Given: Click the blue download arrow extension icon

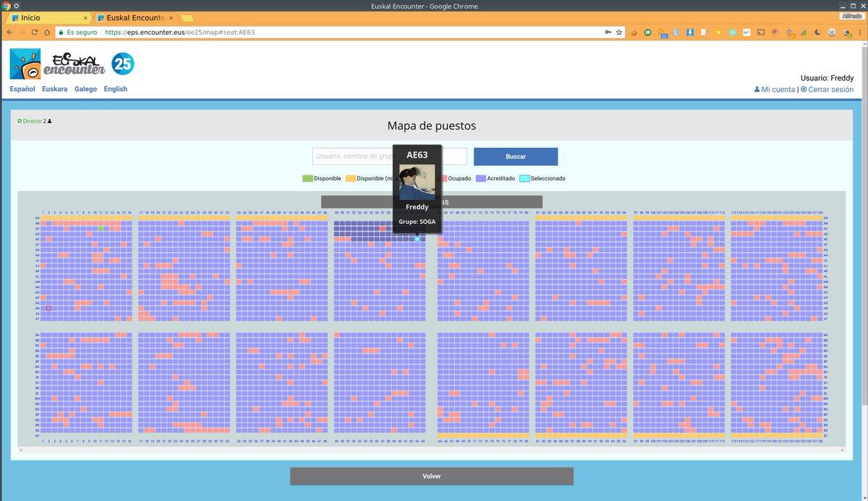Looking at the screenshot, I should (x=690, y=33).
